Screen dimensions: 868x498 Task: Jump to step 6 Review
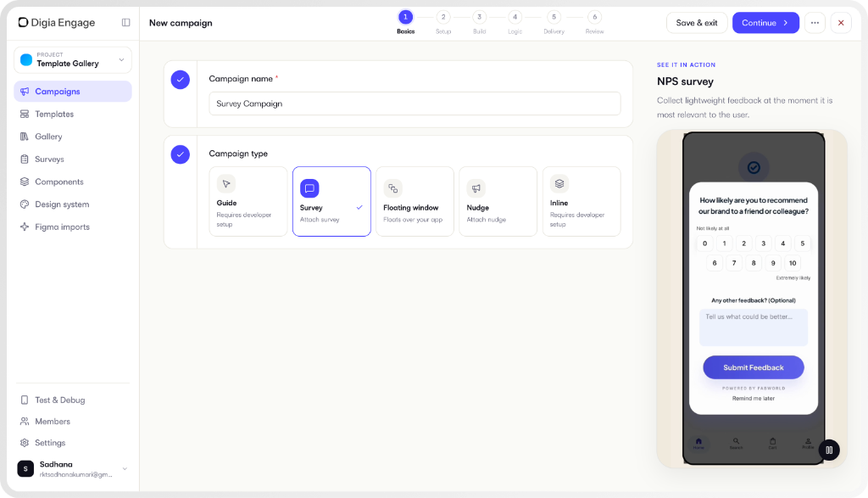coord(594,23)
